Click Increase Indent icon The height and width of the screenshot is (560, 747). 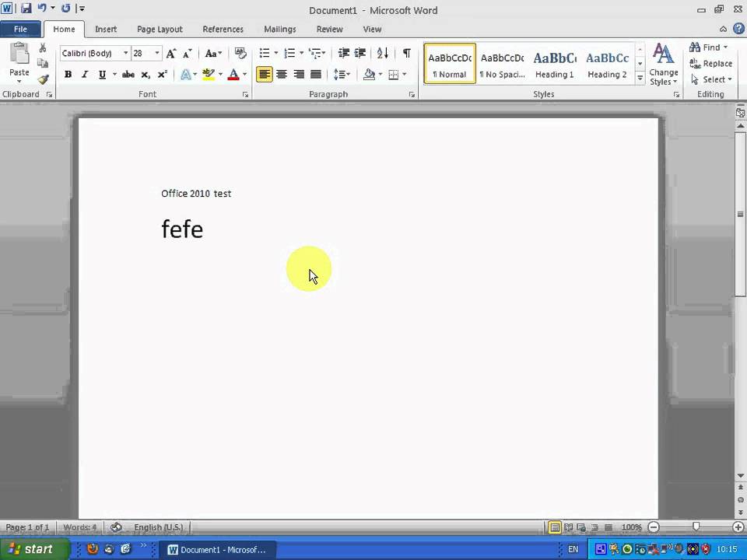tap(360, 53)
